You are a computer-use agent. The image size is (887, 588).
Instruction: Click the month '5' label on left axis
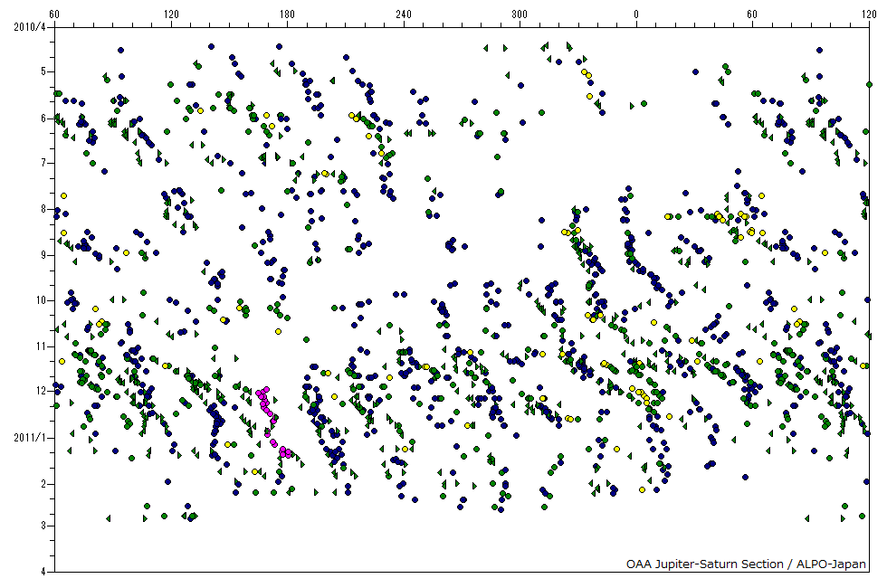[x=43, y=71]
